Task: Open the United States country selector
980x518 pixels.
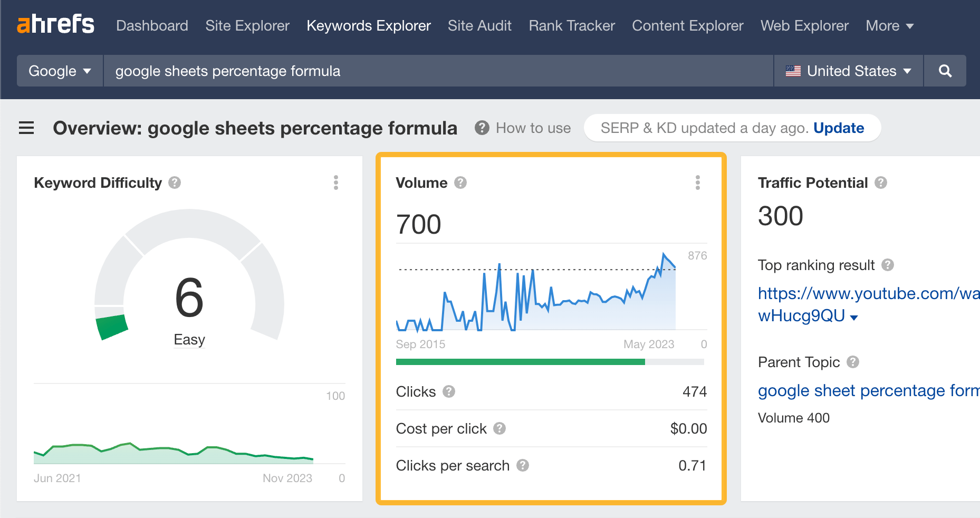Action: pos(848,71)
